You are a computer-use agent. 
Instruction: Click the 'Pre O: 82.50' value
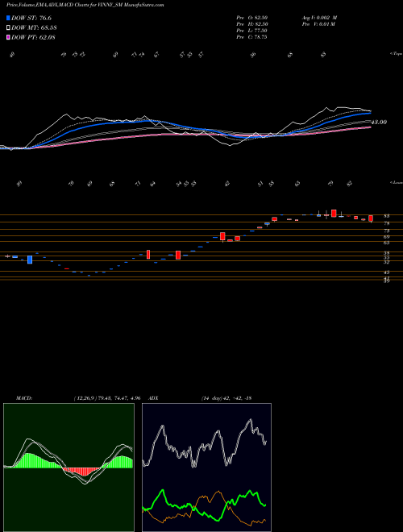pyautogui.click(x=252, y=18)
